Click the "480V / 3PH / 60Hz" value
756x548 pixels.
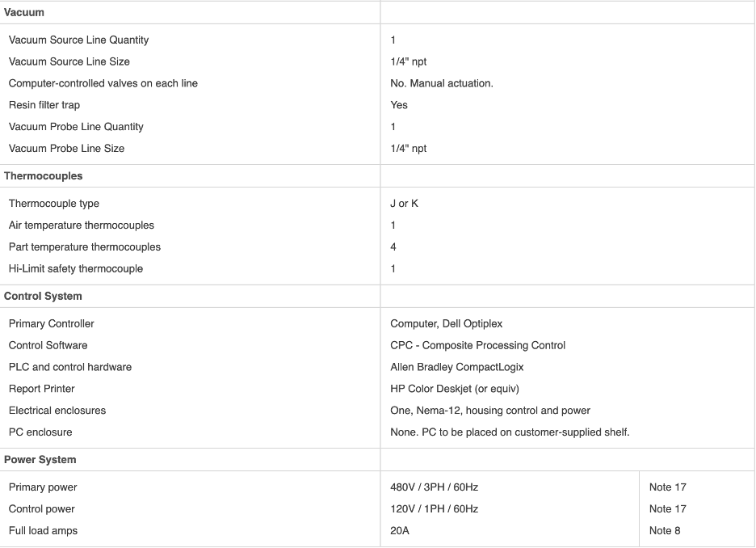[x=434, y=487]
